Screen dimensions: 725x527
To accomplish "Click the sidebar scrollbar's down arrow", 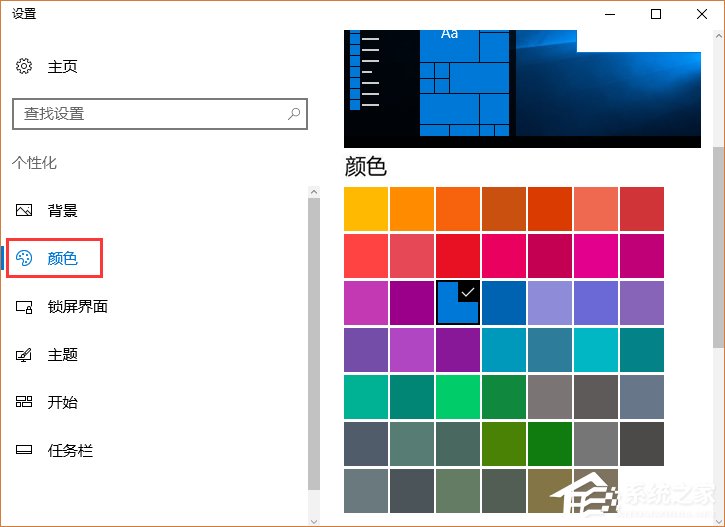I will [x=314, y=521].
